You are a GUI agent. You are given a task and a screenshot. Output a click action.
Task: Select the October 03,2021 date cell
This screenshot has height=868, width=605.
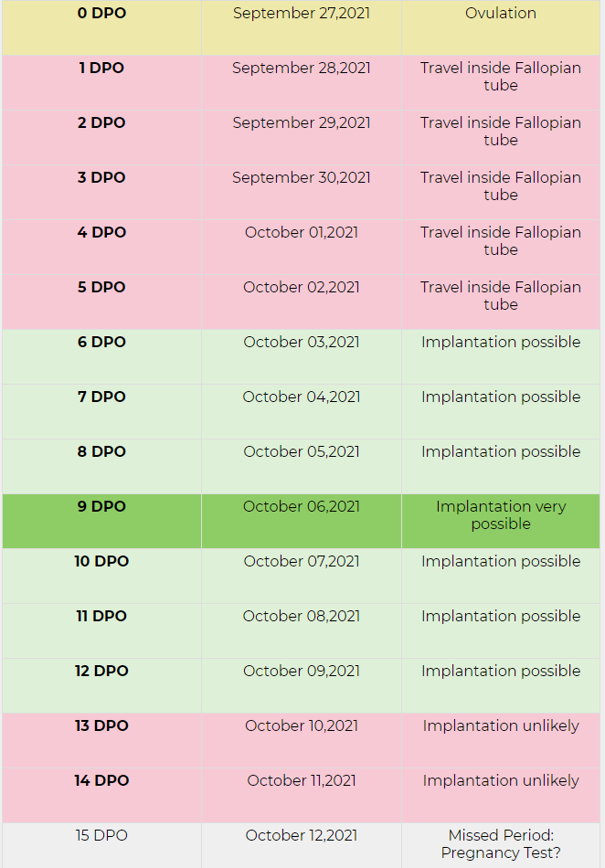301,343
